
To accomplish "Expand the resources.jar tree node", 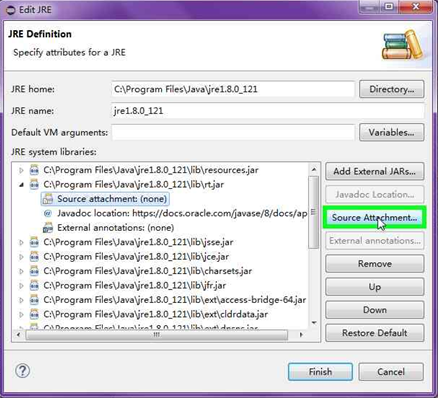I will [21, 170].
